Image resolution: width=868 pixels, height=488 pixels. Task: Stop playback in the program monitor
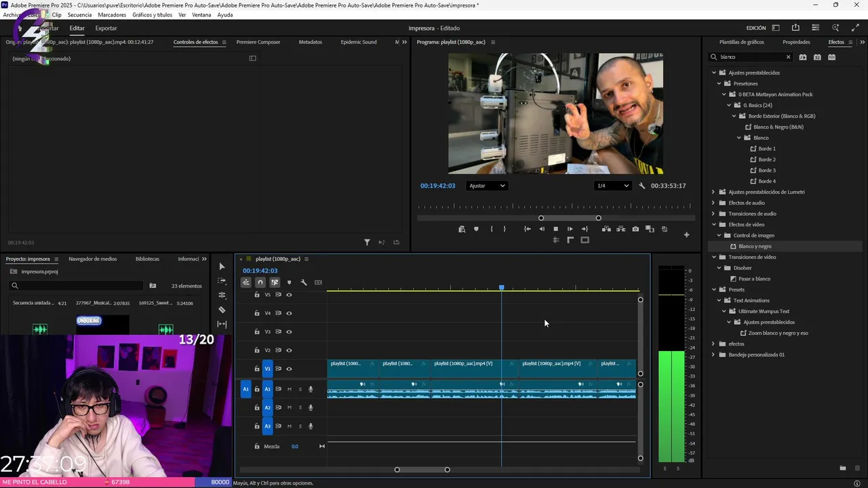[x=555, y=229]
